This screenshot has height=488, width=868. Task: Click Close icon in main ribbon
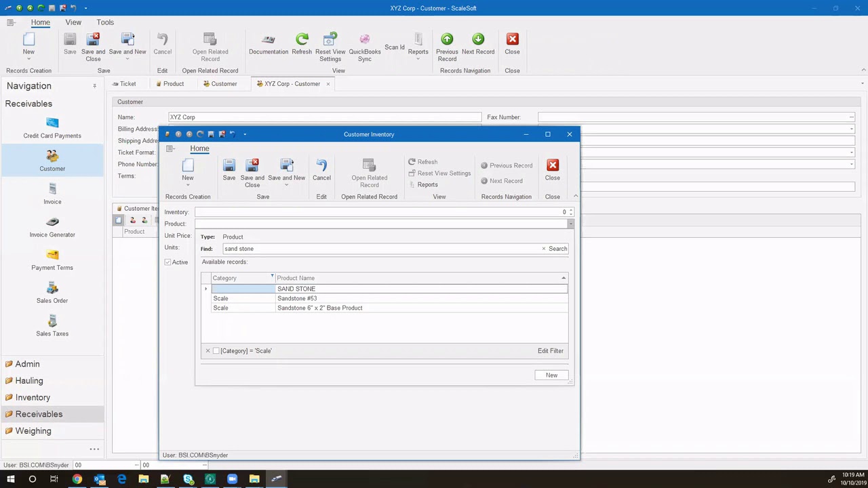pos(513,39)
